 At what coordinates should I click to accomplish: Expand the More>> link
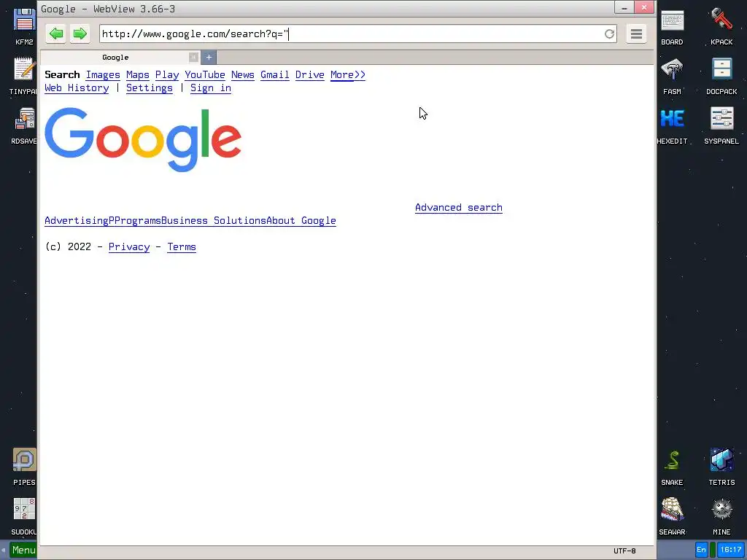tap(348, 75)
